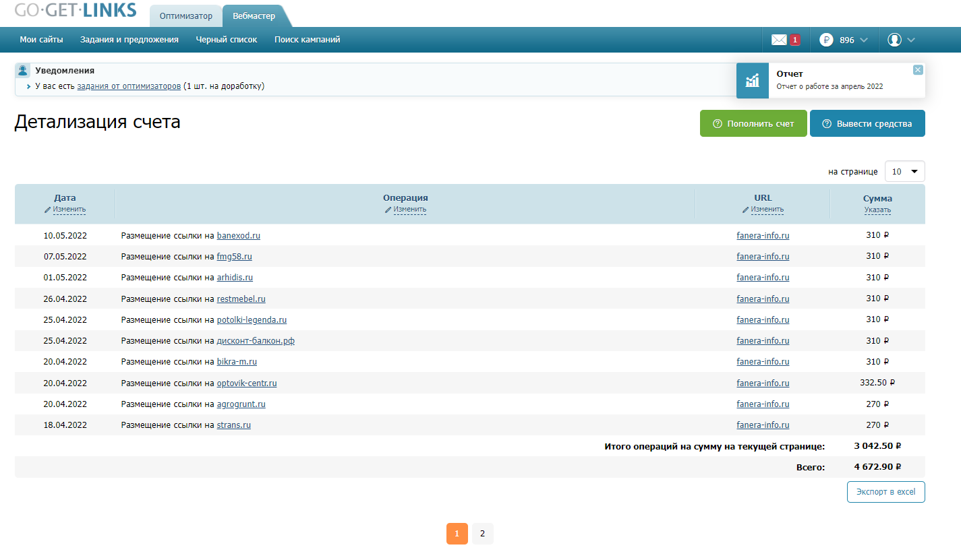961x560 pixels.
Task: Click Изменить under the URL column
Action: 767,210
